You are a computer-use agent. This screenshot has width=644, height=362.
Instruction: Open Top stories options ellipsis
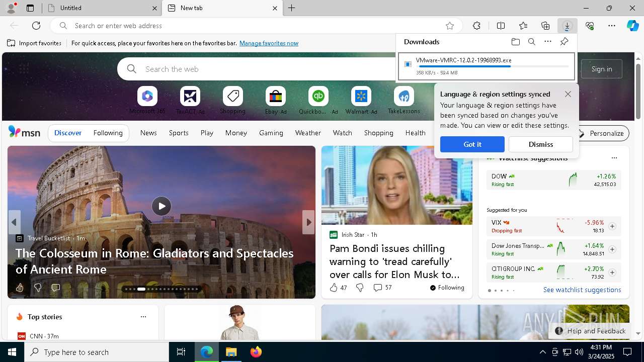pos(143,317)
